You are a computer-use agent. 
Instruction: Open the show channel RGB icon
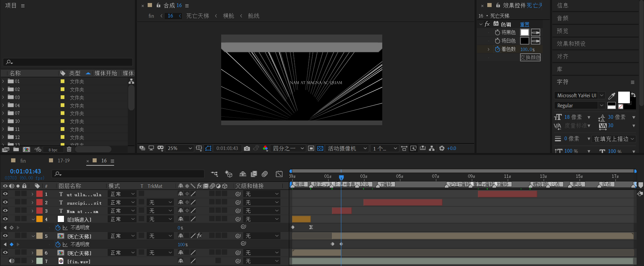coord(265,148)
